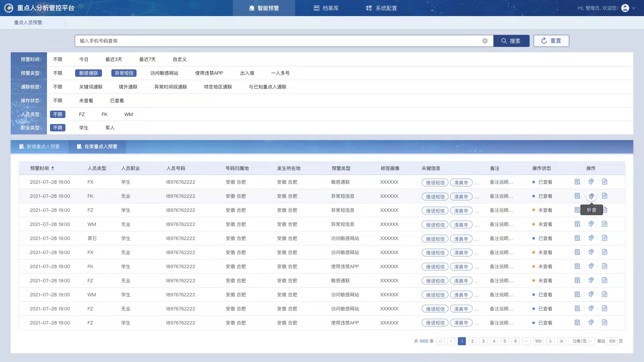Select 与已知重点人通联 tag filter
The height and width of the screenshot is (362, 644).
coord(268,87)
